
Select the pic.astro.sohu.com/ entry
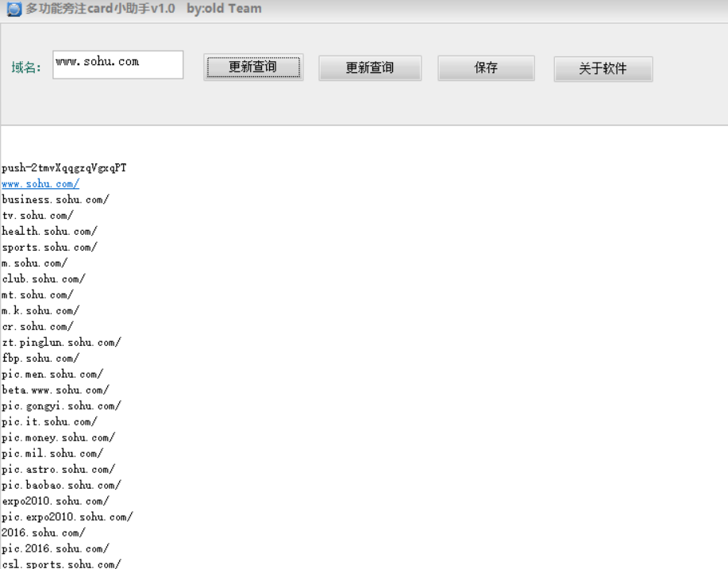tap(59, 469)
